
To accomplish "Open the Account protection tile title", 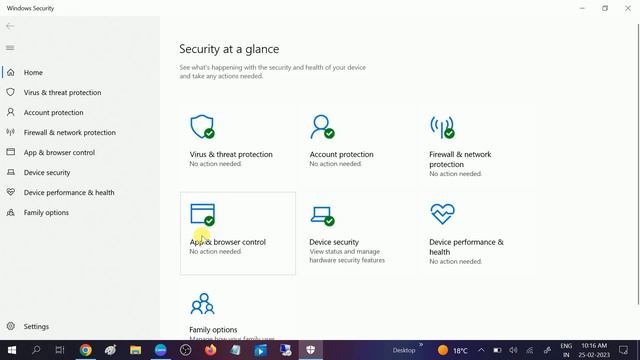I will (x=341, y=154).
